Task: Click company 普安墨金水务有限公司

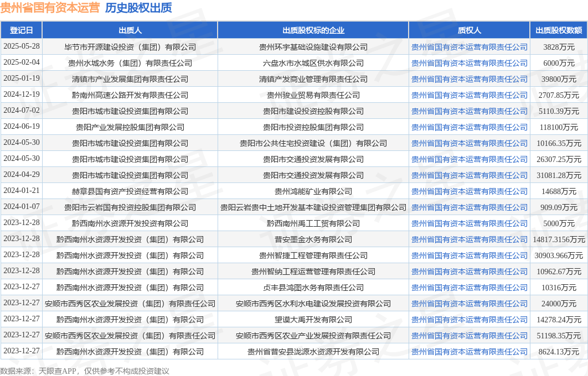Action: pyautogui.click(x=313, y=239)
